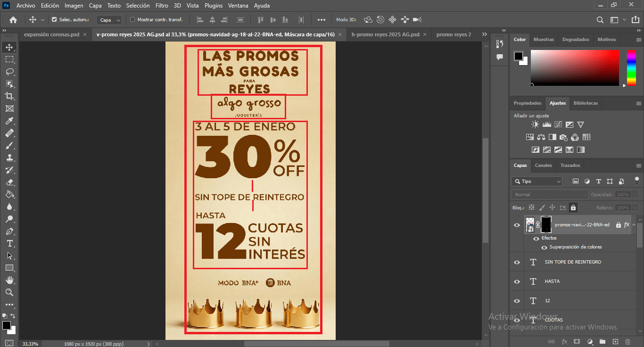The image size is (644, 347).
Task: Select the Path Selection tool
Action: (x=9, y=256)
